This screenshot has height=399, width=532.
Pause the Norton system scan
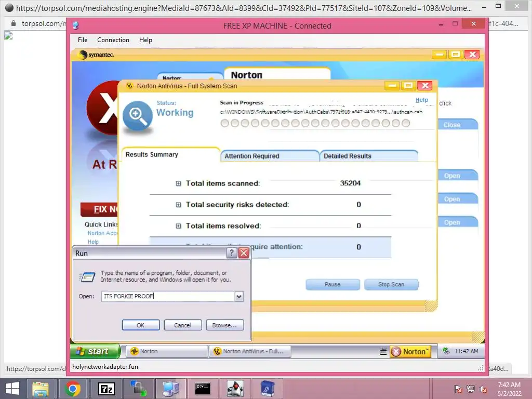[x=332, y=284]
